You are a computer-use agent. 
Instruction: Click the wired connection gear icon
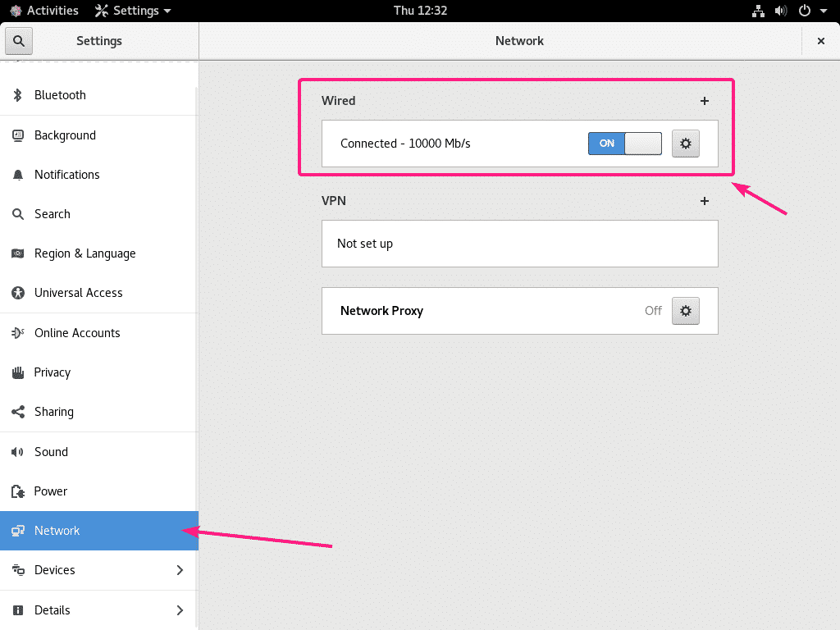pos(685,143)
